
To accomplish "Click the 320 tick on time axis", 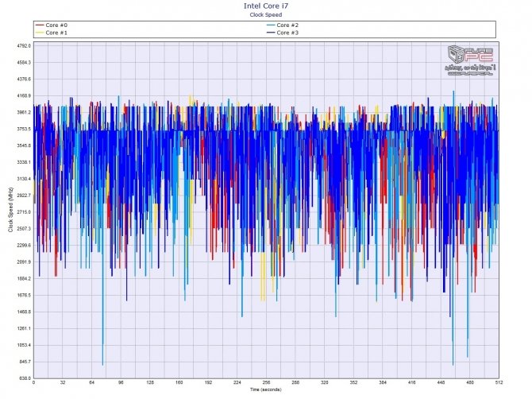I will click(x=324, y=382).
